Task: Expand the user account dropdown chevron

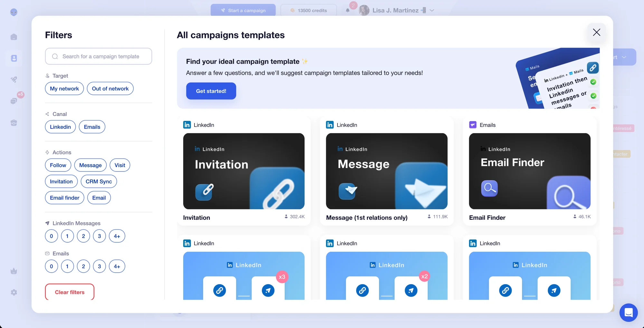Action: tap(432, 10)
